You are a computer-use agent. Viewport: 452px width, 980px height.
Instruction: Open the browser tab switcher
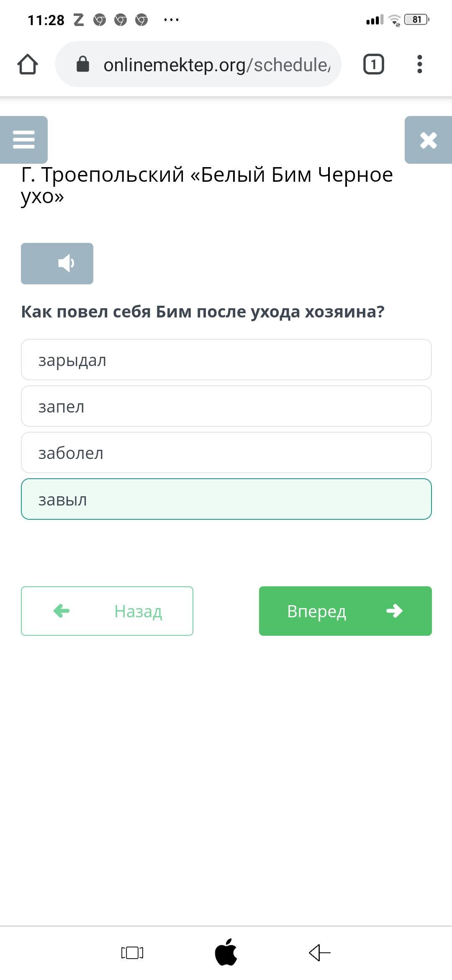373,64
